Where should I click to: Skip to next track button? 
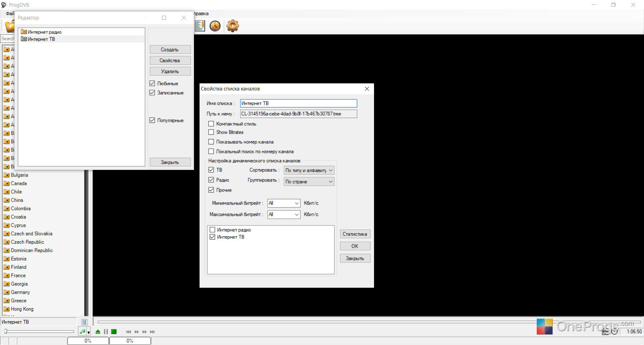coord(153,332)
